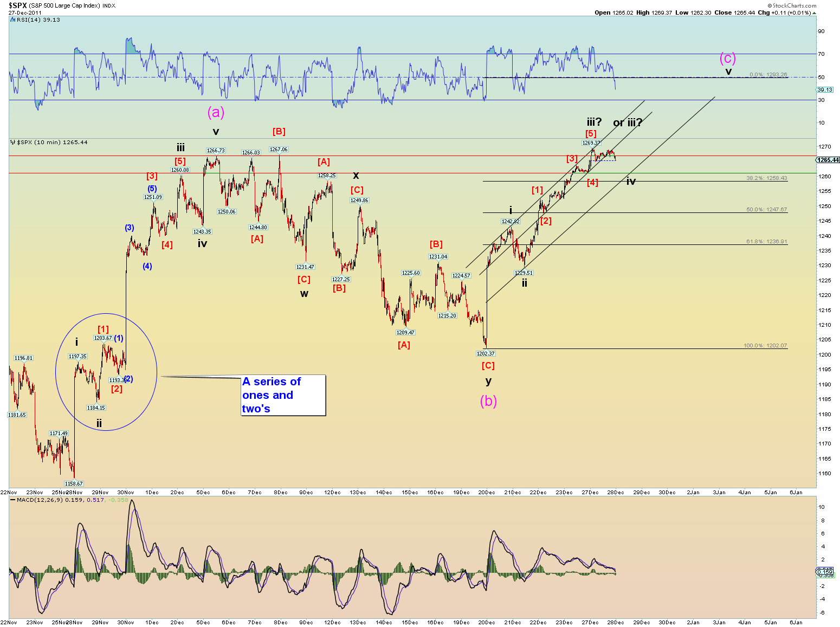This screenshot has height=627, width=840.
Task: Select the pink (b) wave label
Action: point(488,401)
